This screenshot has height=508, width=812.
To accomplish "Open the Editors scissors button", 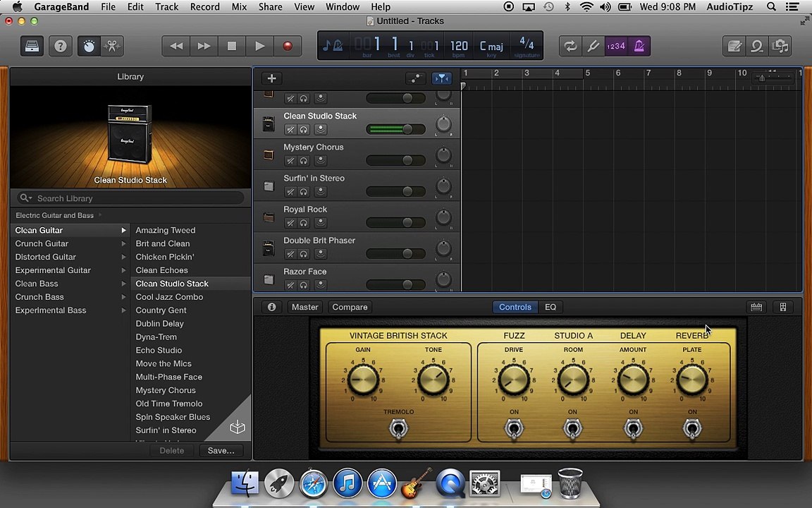I will (x=111, y=46).
